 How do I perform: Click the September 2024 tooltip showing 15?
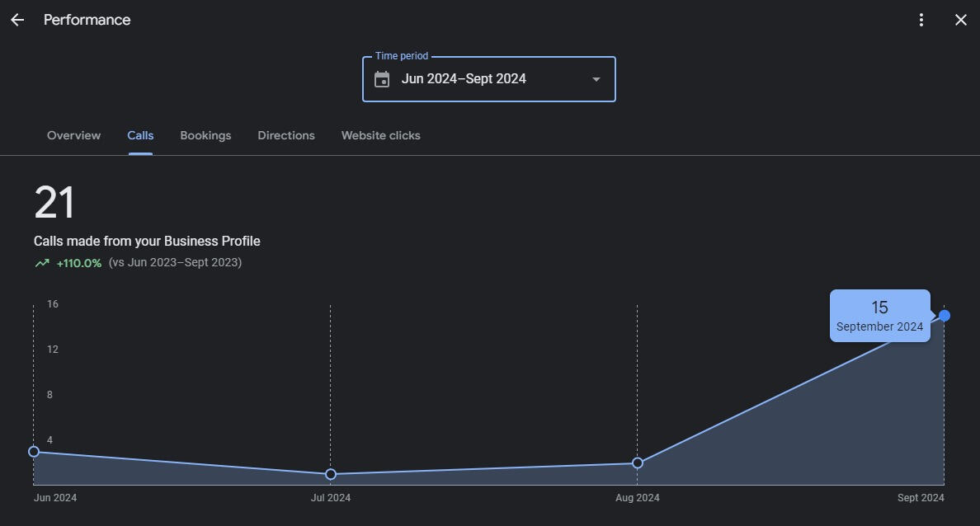pyautogui.click(x=879, y=316)
